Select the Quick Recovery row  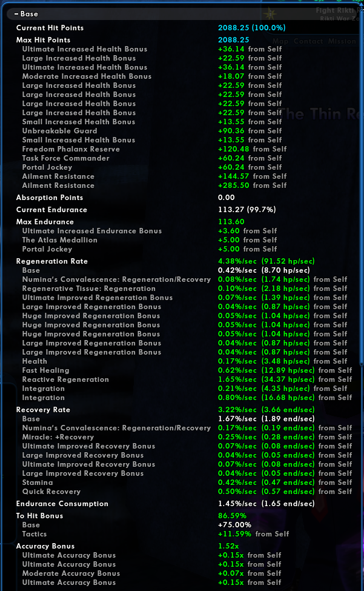[51, 492]
